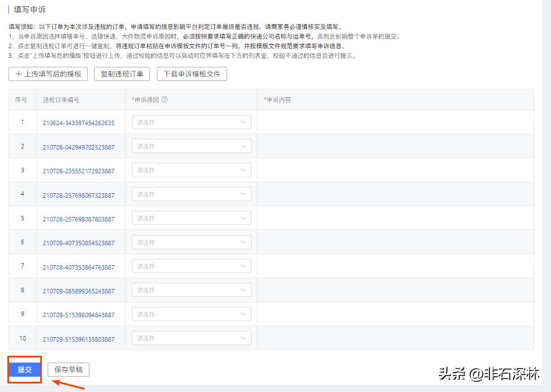
Task: Open order link 210708-042949702523887
Action: 79,146
